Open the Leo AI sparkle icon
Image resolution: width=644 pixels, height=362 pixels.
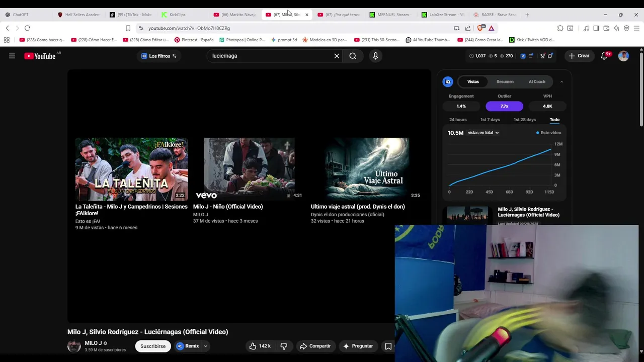[x=616, y=28]
